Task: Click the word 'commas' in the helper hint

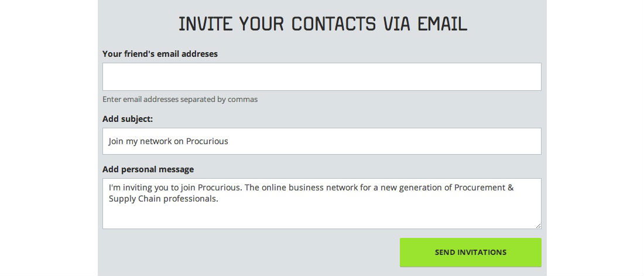Action: tap(243, 99)
